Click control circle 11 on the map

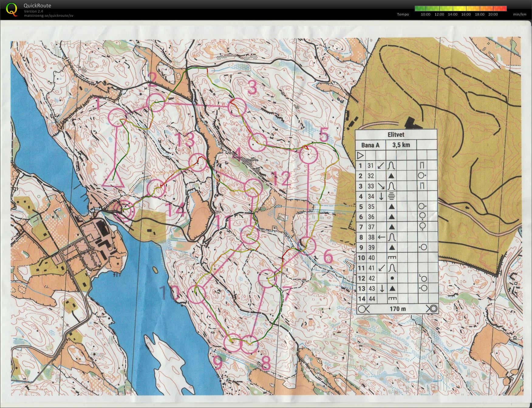[250, 235]
